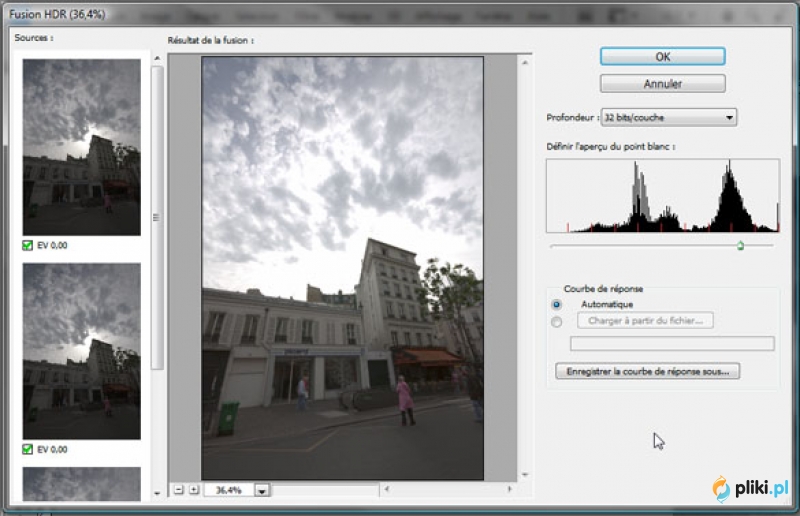
Task: Select the load-from-file radio button
Action: pos(557,322)
